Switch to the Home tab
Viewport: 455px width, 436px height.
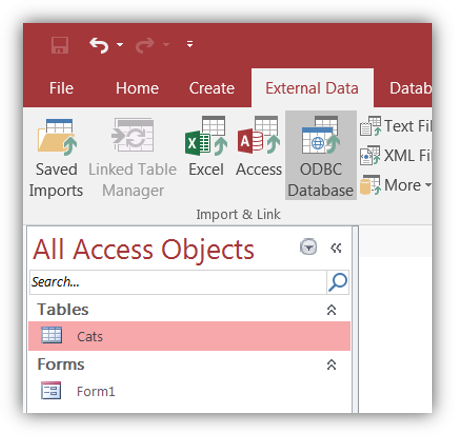pyautogui.click(x=137, y=88)
